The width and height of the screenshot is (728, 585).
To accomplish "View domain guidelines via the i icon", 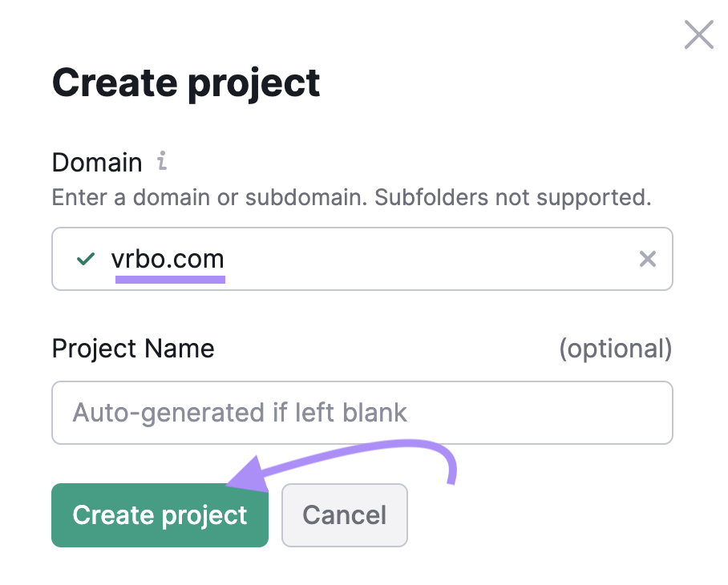I will [163, 162].
